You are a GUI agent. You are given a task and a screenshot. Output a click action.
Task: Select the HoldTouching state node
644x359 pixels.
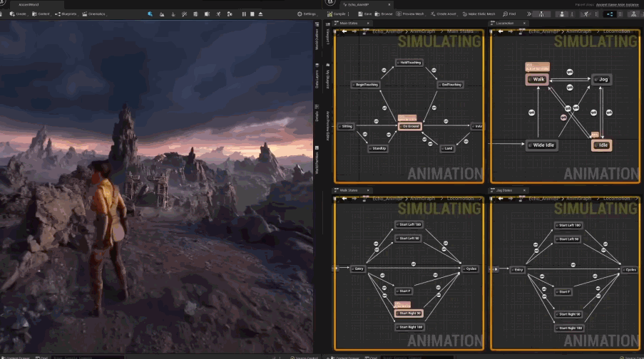(x=409, y=63)
